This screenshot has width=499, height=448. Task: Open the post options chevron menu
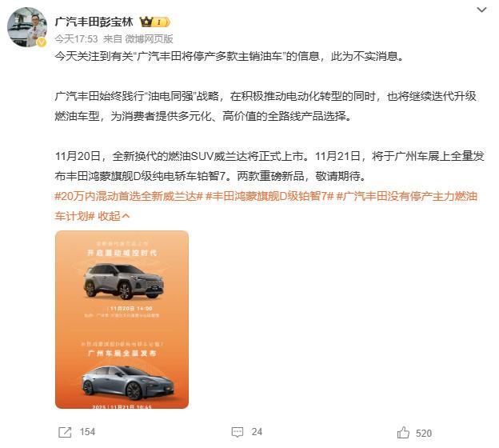pos(481,10)
